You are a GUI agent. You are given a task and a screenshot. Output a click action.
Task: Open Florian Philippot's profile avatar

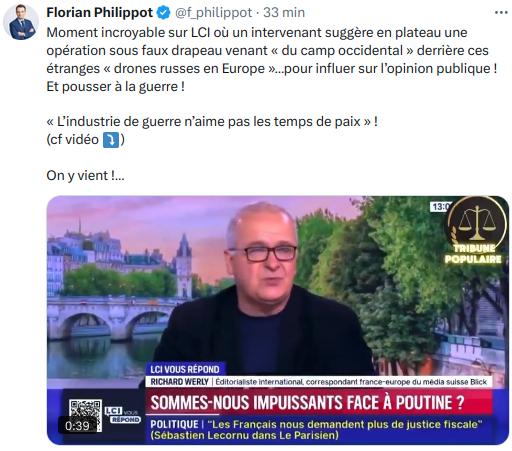[x=21, y=22]
